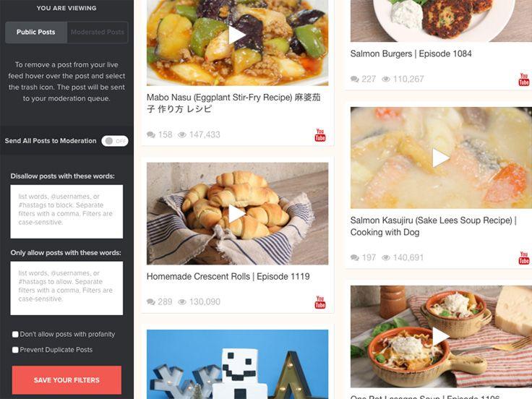Screen dimensions: 532x399
Task: Enable Prevent Duplicate Posts checkbox
Action: 15,350
